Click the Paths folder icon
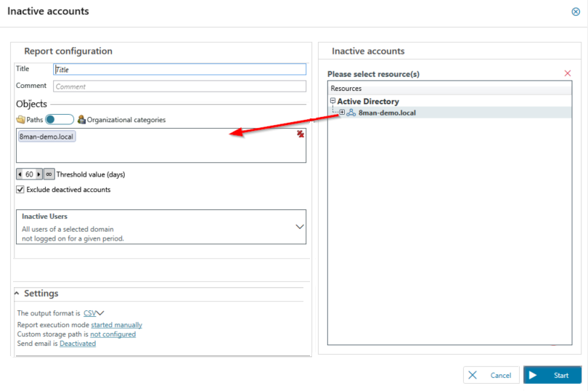The width and height of the screenshot is (588, 391). point(20,120)
